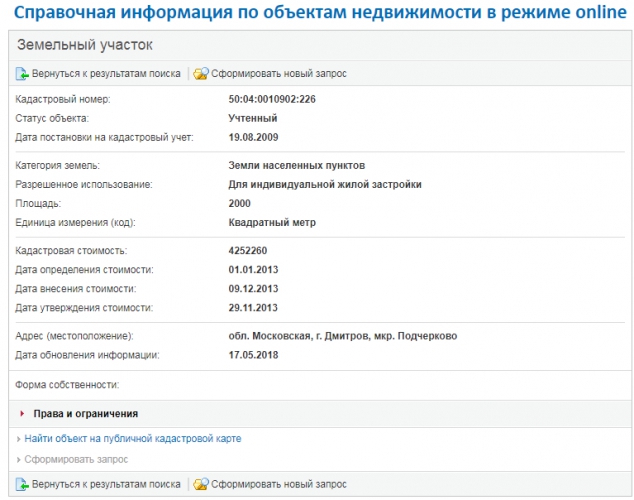Open bottom 'Вернуться к результатам поиска' link
The height and width of the screenshot is (500, 634).
[106, 484]
